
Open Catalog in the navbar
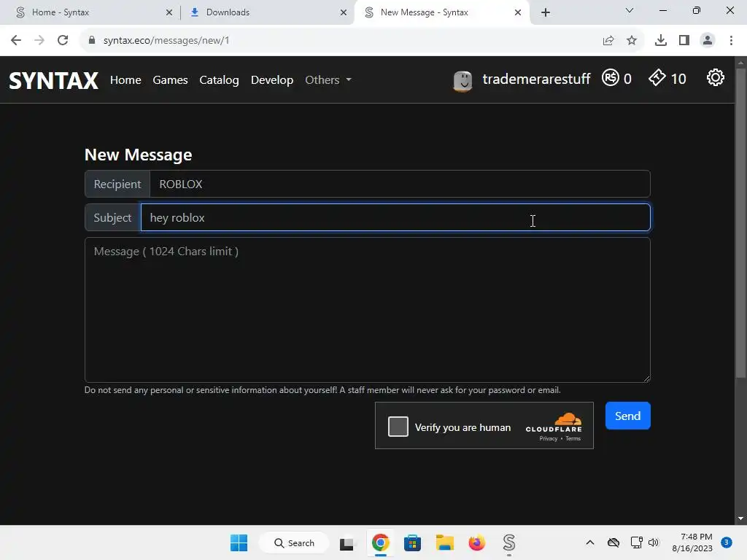click(x=219, y=79)
